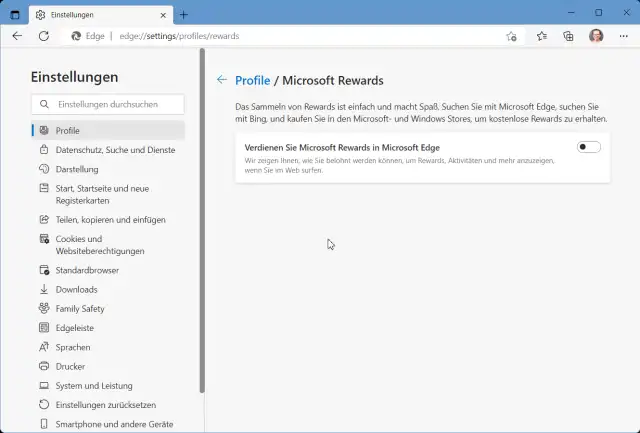Click the Profile person icon in sidebar
640x433 pixels.
[44, 131]
